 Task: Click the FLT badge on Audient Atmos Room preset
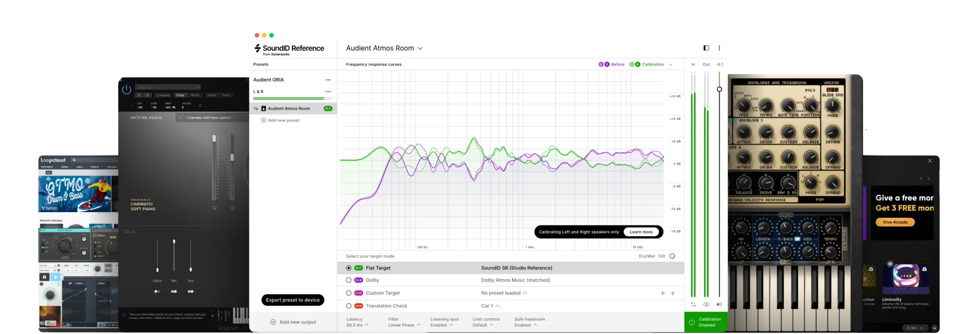(328, 109)
